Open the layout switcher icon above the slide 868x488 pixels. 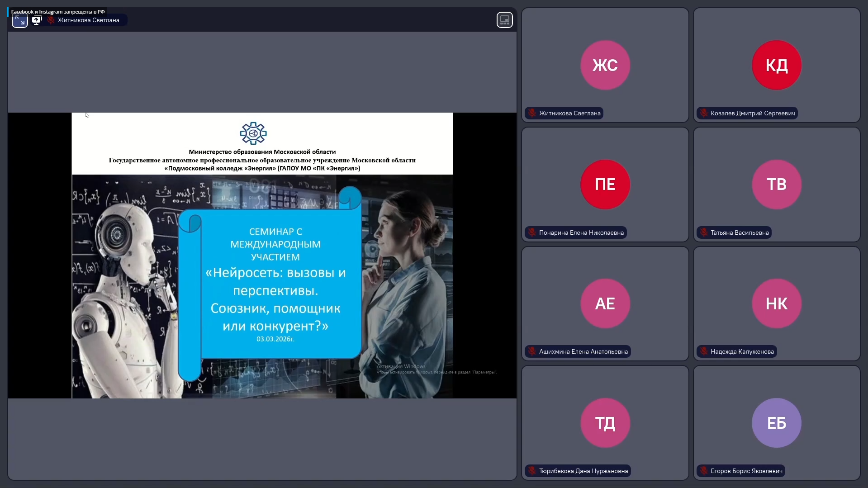point(504,20)
